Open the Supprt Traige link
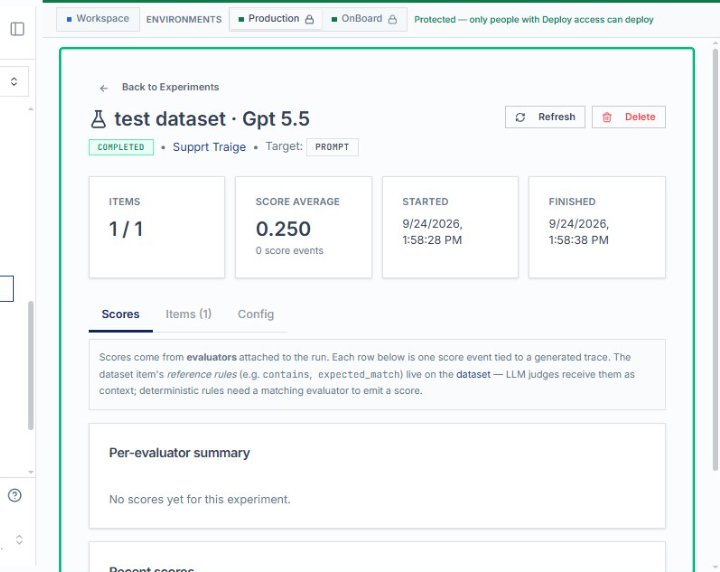 [209, 147]
